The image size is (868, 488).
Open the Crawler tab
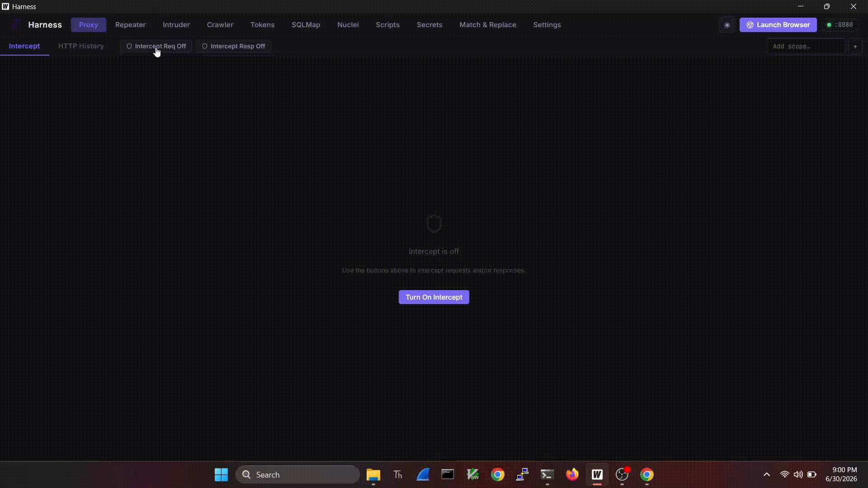click(x=220, y=25)
